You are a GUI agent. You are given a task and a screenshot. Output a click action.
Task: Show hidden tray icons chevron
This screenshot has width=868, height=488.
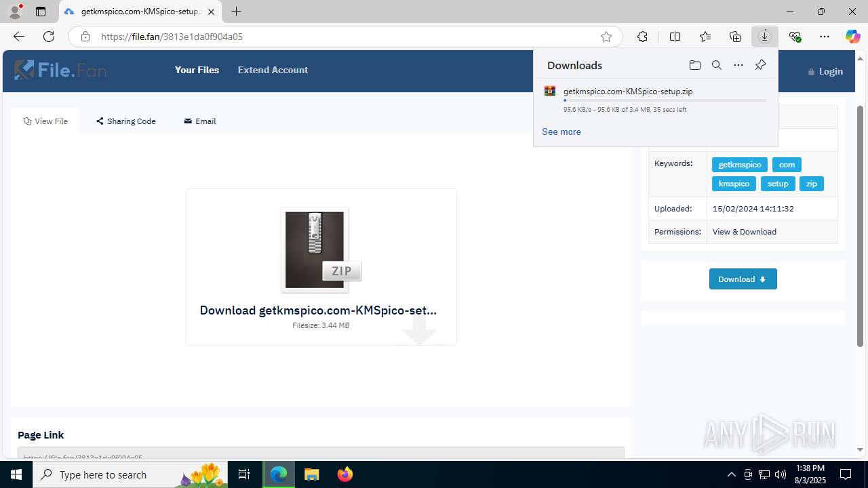click(x=731, y=474)
